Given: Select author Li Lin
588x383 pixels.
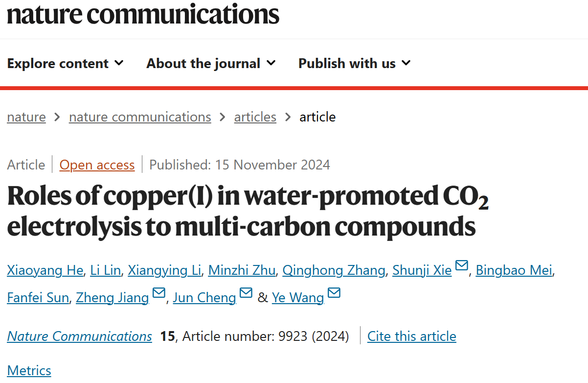Looking at the screenshot, I should coord(105,270).
